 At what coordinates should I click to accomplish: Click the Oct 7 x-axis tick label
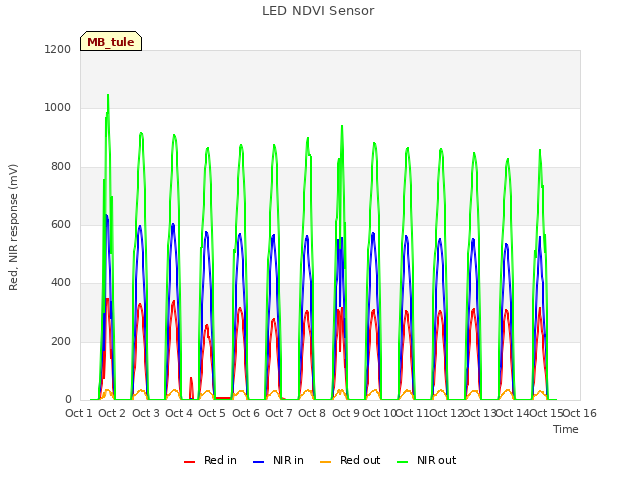tap(279, 413)
